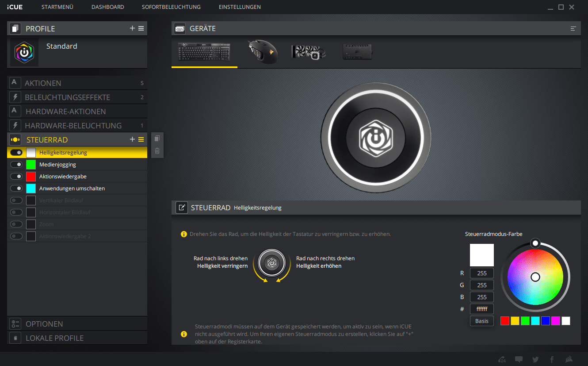Screen dimensions: 588x366
Task: Toggle Helligkeitsregelung mode off
Action: pos(16,152)
